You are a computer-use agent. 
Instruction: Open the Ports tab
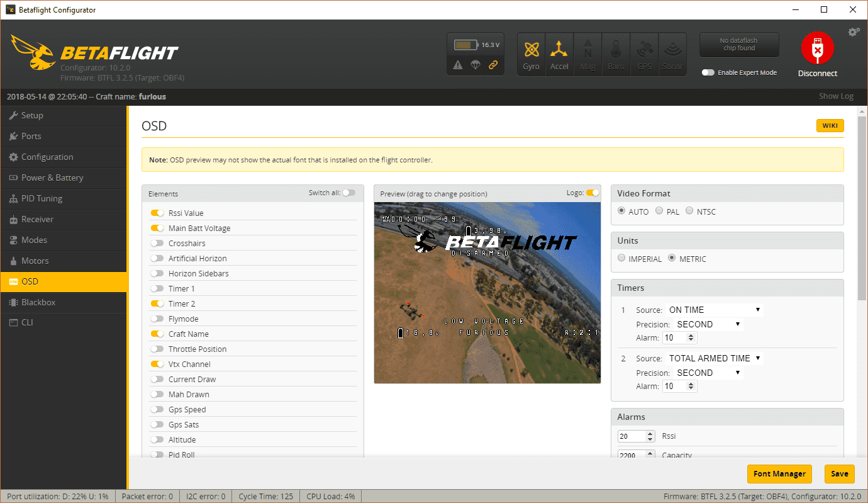(64, 136)
